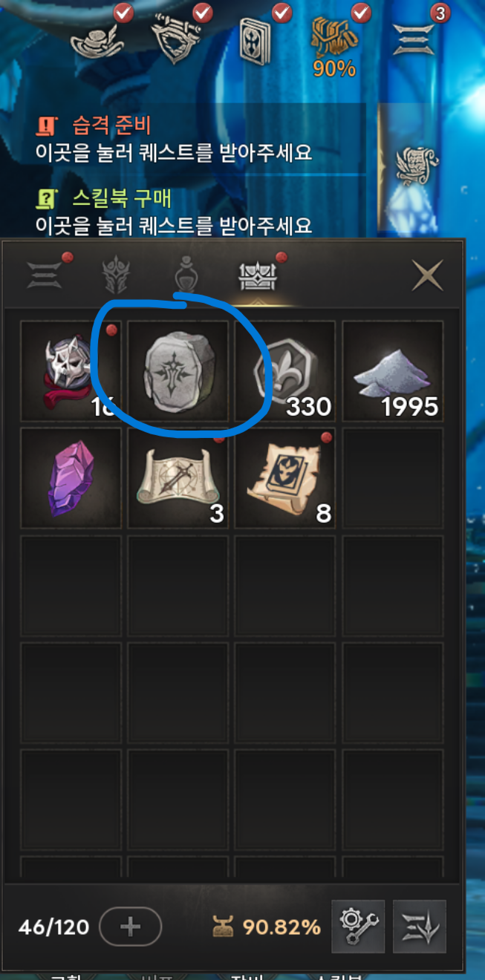Open the hat icon in top bar
Viewport: 485px width, 980px height.
97,37
